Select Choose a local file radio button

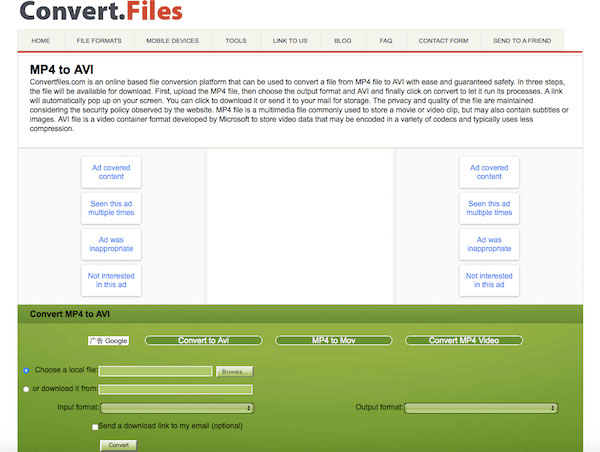point(26,370)
